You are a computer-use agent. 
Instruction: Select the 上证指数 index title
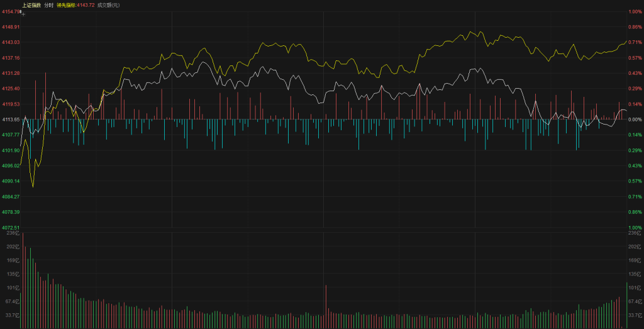click(x=31, y=5)
